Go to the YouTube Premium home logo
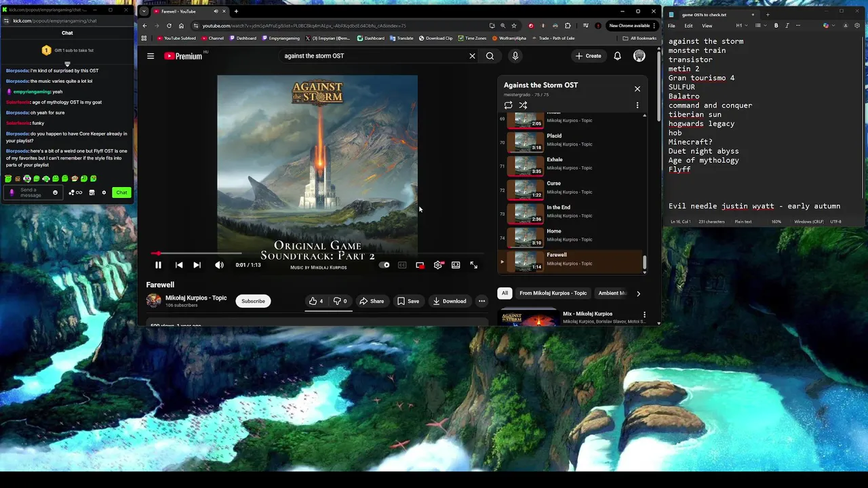This screenshot has width=868, height=488. tap(183, 56)
